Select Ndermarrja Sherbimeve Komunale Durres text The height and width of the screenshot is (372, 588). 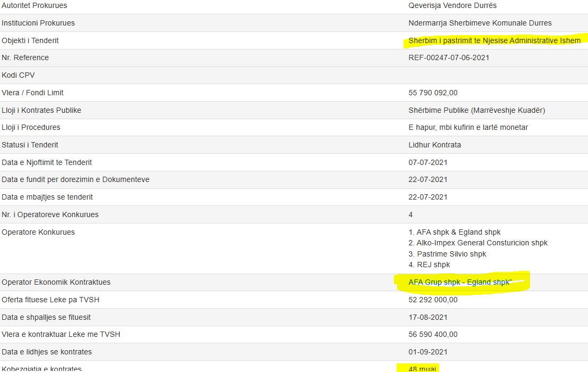[480, 23]
